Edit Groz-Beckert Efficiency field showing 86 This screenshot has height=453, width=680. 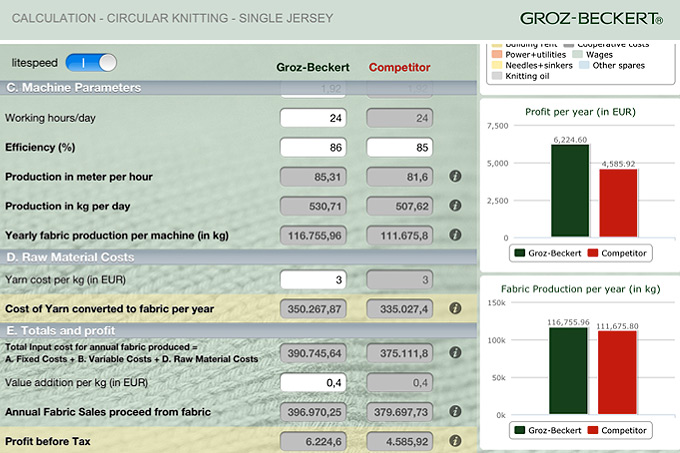(x=313, y=147)
